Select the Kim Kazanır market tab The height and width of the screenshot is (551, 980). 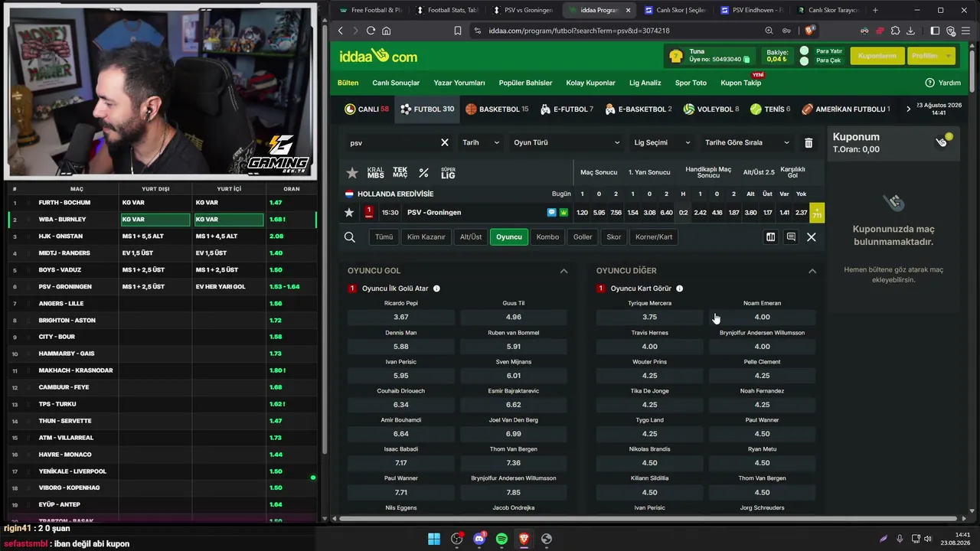(426, 237)
